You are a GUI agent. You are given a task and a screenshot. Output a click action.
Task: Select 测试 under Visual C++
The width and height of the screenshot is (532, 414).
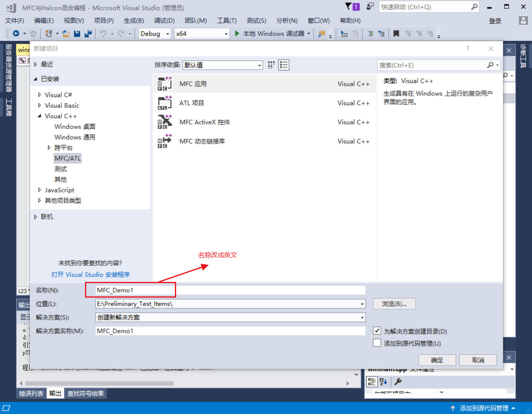pos(61,169)
